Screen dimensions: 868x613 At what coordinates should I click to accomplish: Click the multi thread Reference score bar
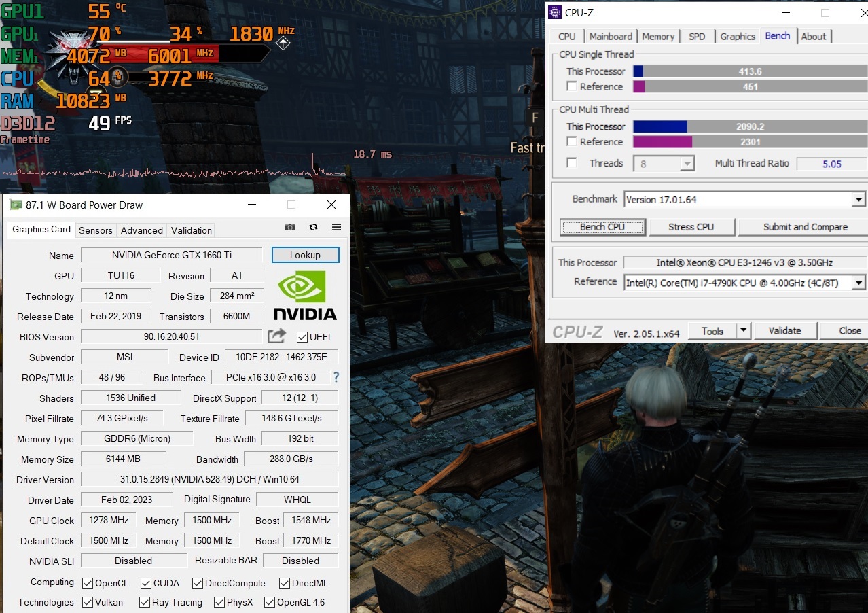pyautogui.click(x=750, y=141)
